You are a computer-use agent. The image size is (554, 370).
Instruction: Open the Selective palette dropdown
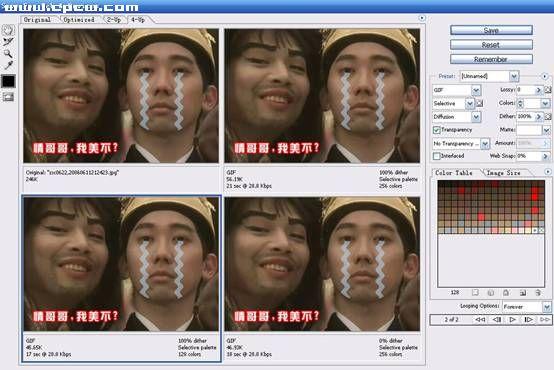point(470,104)
